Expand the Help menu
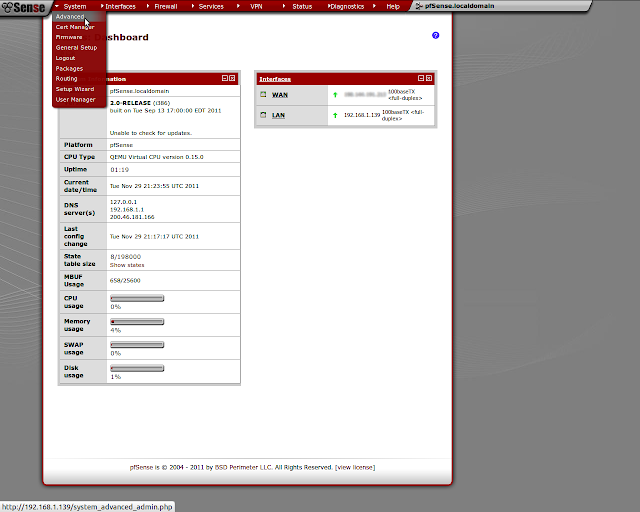 coord(393,7)
